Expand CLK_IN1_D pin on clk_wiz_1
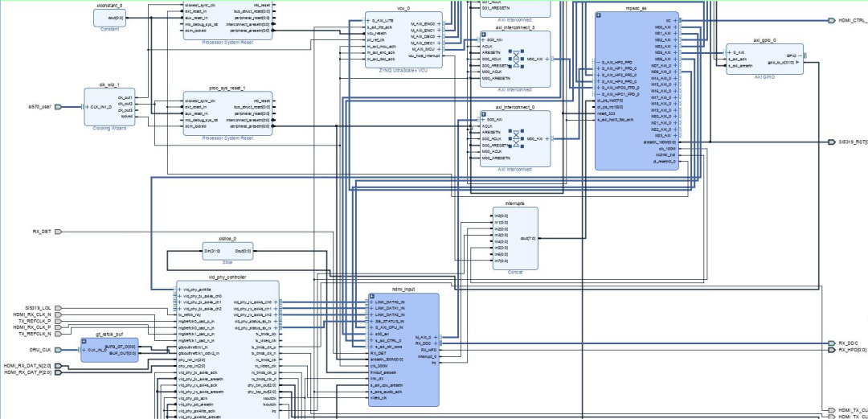The width and height of the screenshot is (868, 419). [x=87, y=107]
